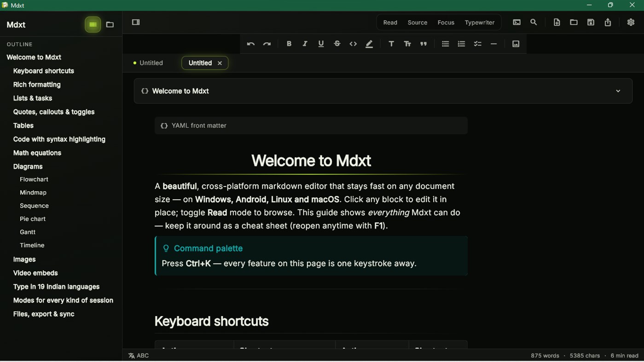Toggle Source mode
This screenshot has height=362, width=644.
(418, 23)
